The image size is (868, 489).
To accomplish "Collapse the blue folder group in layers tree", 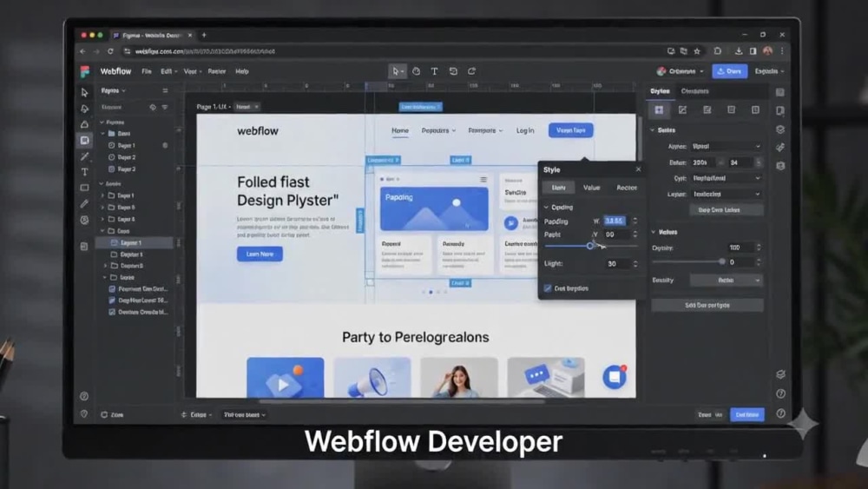I will click(x=103, y=134).
